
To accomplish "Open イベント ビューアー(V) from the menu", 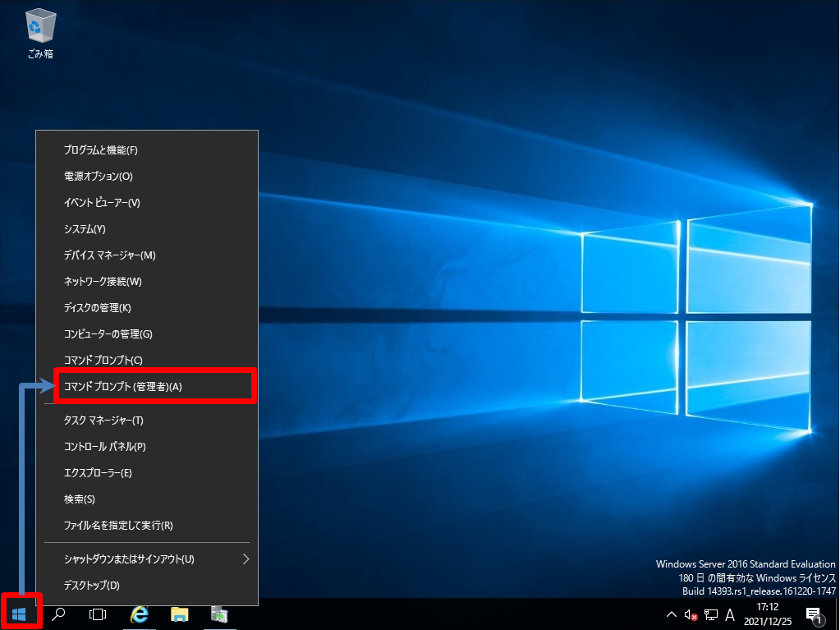I will pyautogui.click(x=147, y=203).
